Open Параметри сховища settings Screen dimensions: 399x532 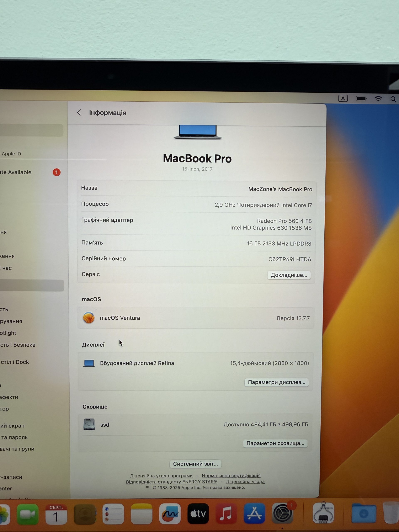click(275, 443)
